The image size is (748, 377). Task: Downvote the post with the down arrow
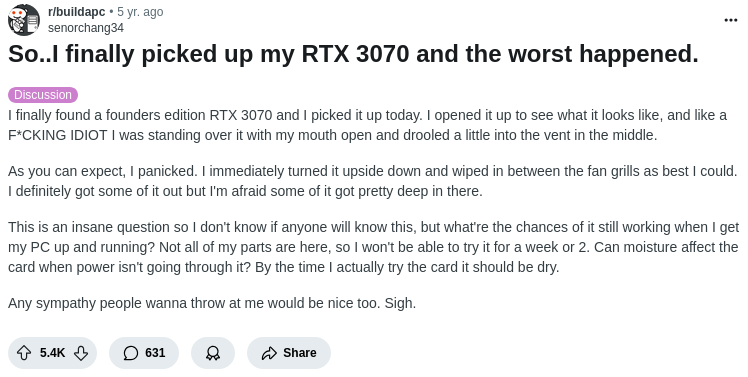pyautogui.click(x=81, y=353)
